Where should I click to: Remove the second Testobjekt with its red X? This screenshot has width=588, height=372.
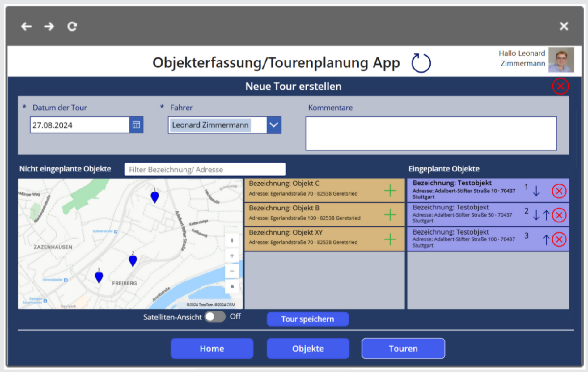559,215
